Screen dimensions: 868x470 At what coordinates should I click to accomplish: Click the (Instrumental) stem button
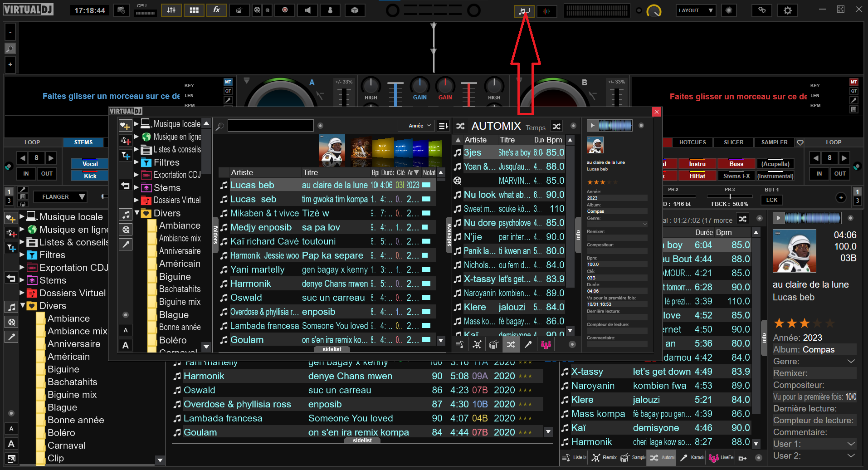(x=775, y=176)
